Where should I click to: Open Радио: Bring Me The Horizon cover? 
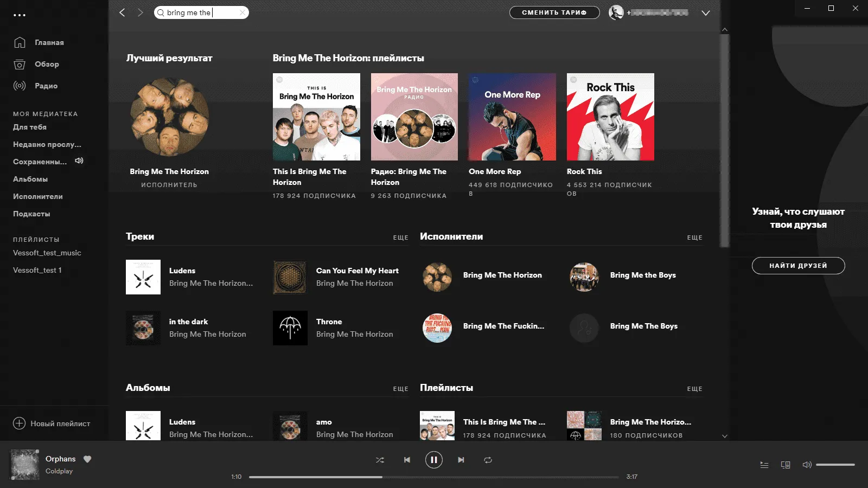[x=414, y=117]
